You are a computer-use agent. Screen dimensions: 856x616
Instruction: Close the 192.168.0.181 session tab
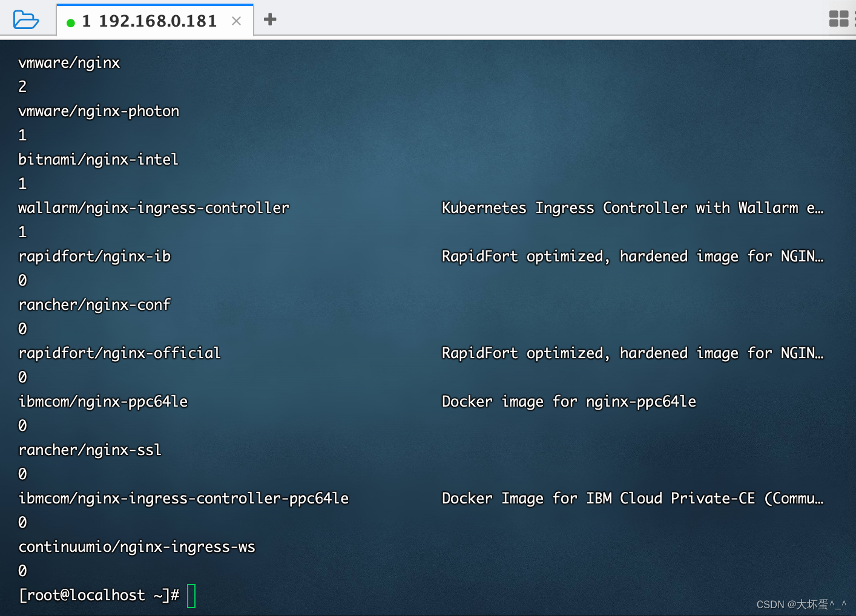236,20
